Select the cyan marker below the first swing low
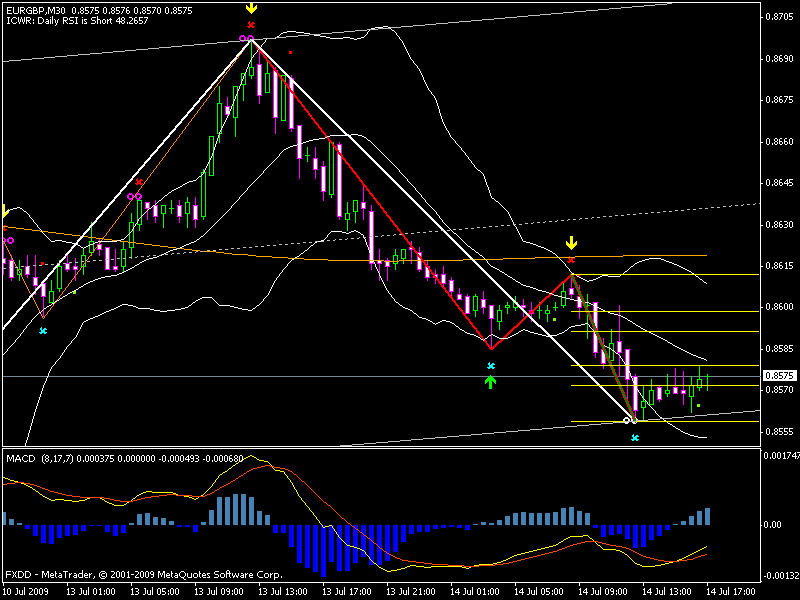Viewport: 800px width, 600px height. click(43, 331)
